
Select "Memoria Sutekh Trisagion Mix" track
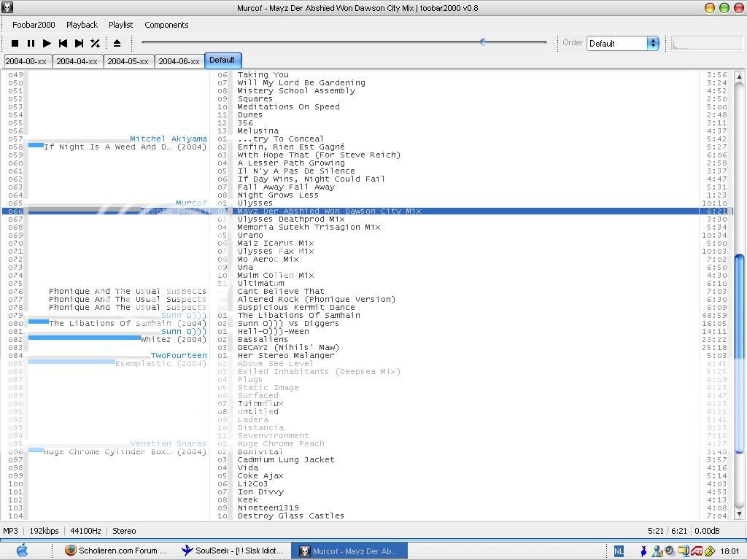309,227
